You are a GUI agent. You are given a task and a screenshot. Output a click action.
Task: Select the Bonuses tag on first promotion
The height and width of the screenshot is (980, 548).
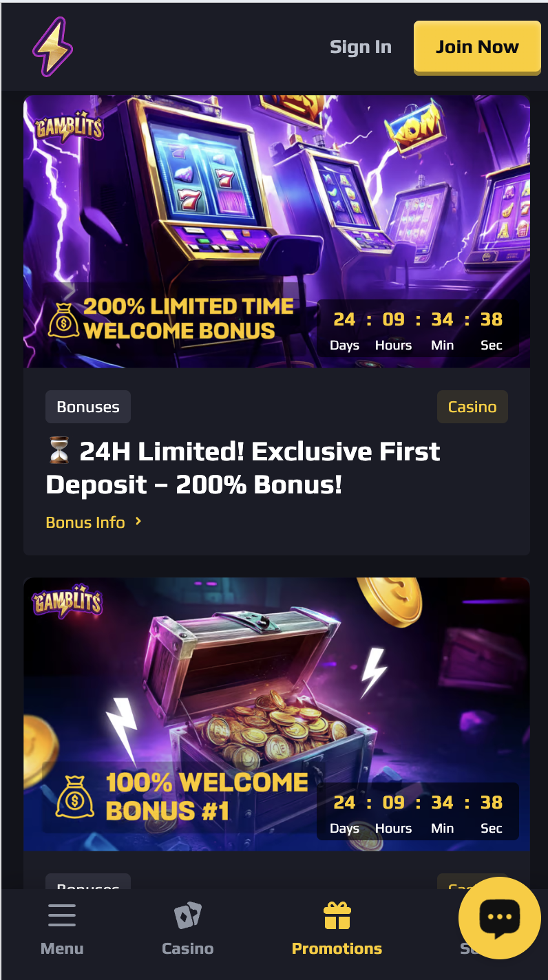[88, 407]
